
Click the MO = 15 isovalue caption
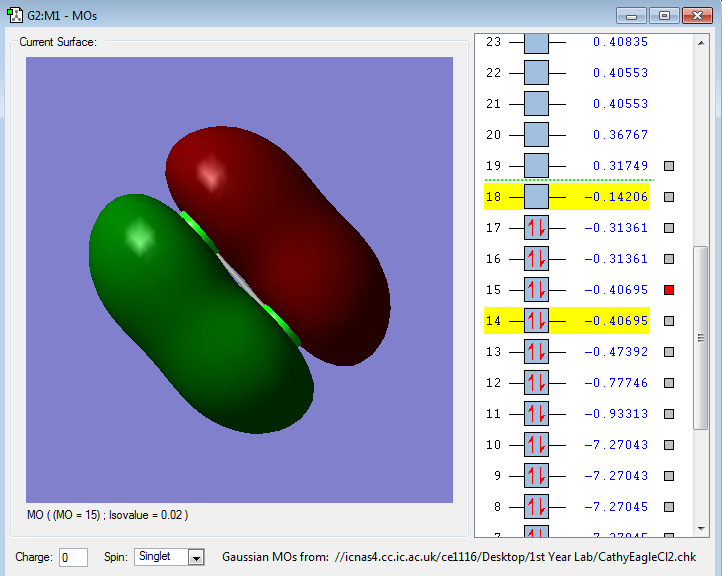point(107,515)
